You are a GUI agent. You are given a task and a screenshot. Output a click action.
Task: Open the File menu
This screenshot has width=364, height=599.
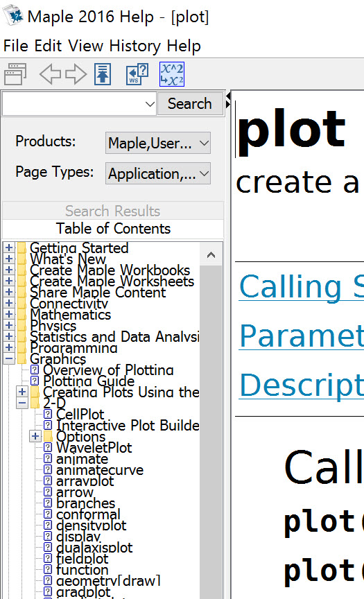(x=16, y=46)
